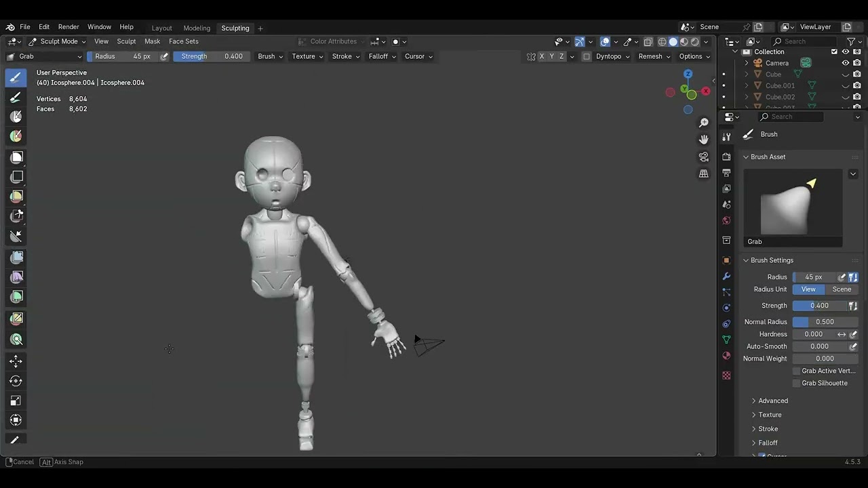
Task: Select the Box Mask tool
Action: tap(16, 157)
